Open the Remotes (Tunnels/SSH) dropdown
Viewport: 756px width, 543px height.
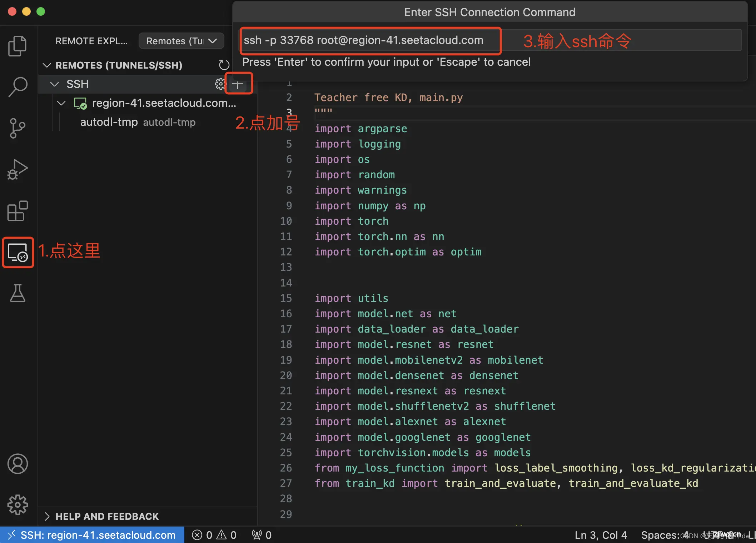tap(181, 41)
